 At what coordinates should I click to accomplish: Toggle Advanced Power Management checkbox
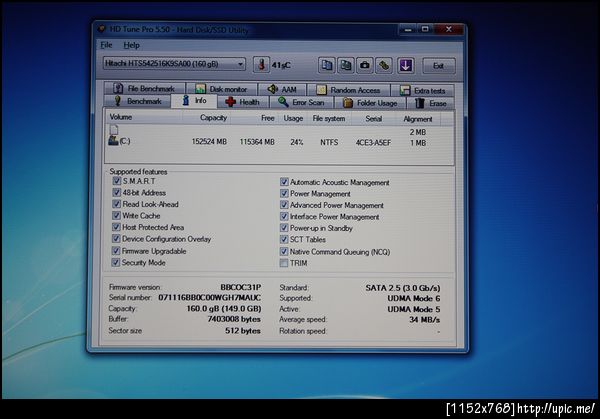click(x=284, y=205)
